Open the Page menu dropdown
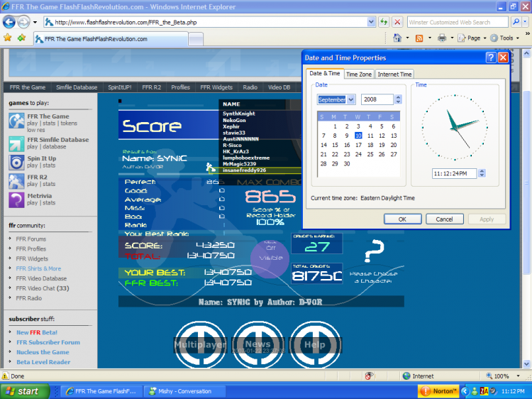The height and width of the screenshot is (399, 532). pos(473,38)
